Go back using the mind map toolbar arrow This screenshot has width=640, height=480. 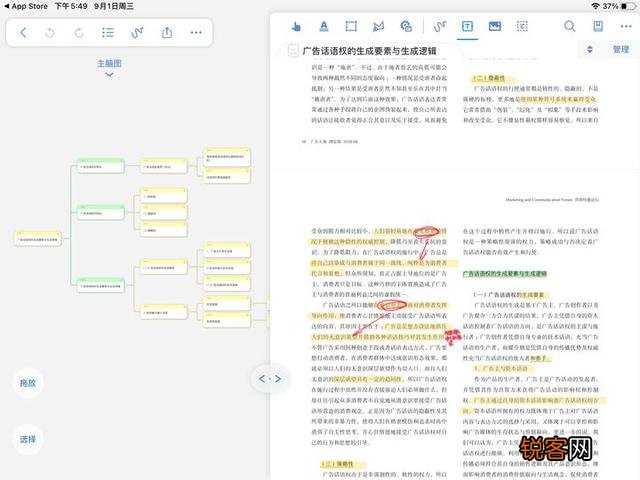(x=23, y=33)
